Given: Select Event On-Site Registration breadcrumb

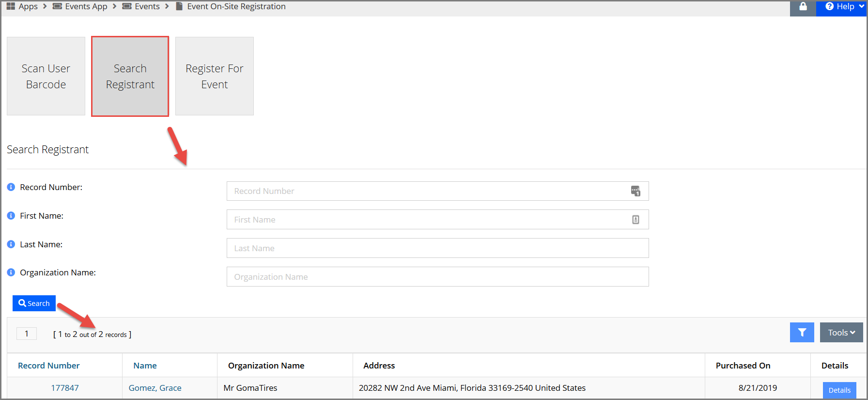Looking at the screenshot, I should (236, 6).
